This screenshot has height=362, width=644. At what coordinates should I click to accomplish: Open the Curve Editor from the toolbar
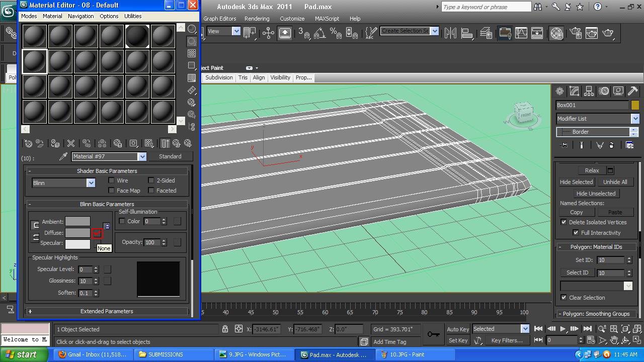(x=521, y=33)
